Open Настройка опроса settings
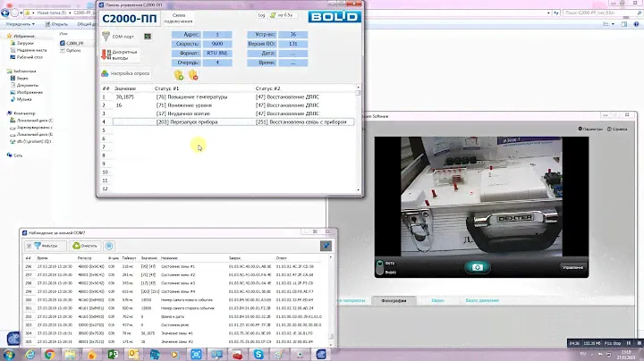The image size is (644, 361). point(127,73)
